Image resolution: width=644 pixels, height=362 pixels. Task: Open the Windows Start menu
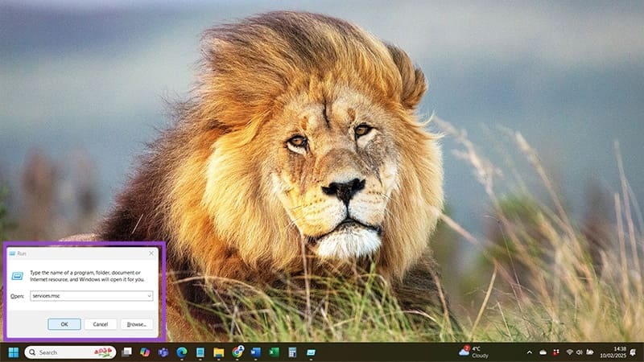13,352
